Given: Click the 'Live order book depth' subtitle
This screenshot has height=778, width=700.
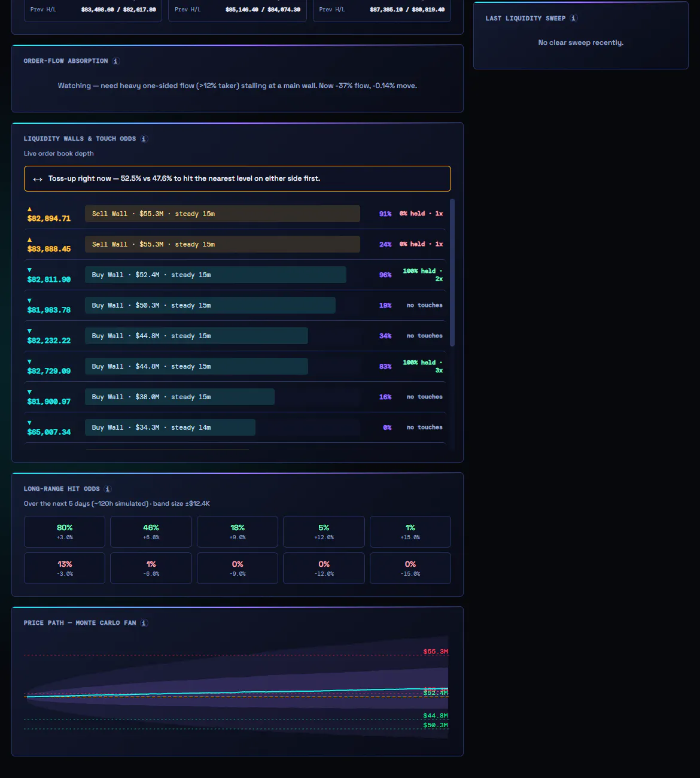Looking at the screenshot, I should (x=59, y=154).
